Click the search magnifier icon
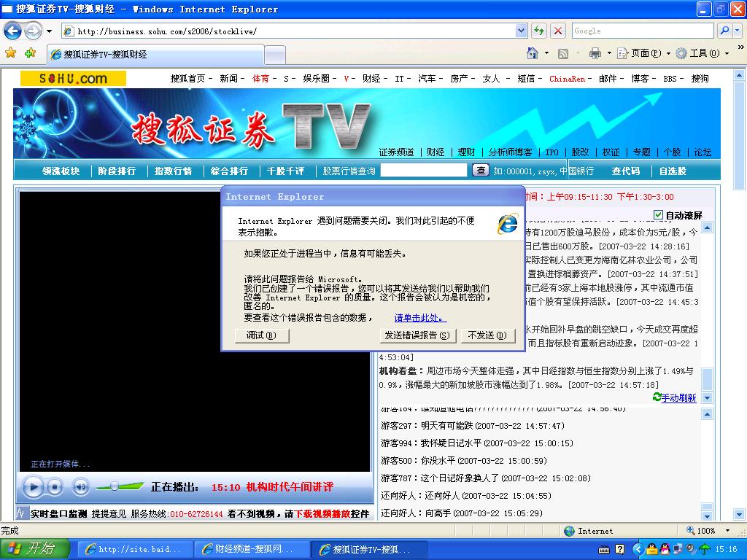Screen dimensions: 747x560 (724, 31)
